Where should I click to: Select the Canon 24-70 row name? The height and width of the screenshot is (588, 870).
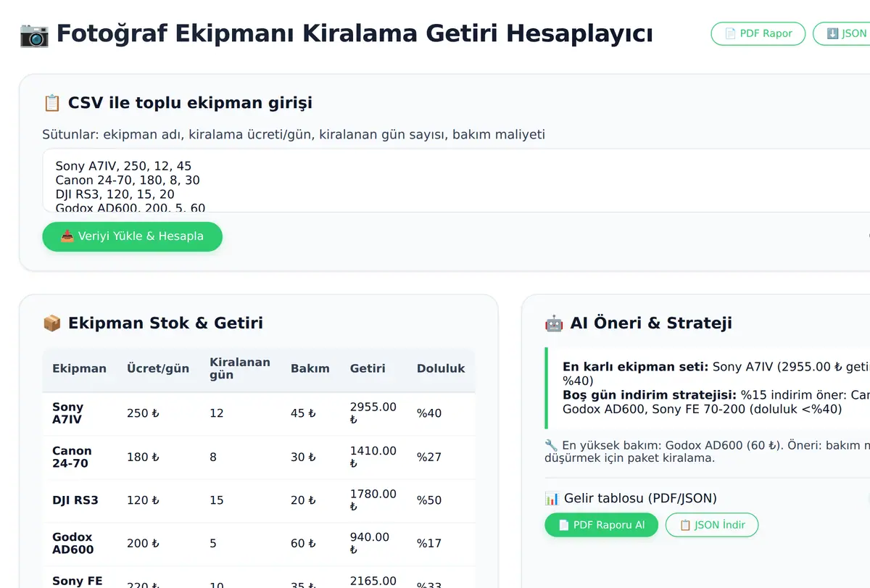point(72,457)
